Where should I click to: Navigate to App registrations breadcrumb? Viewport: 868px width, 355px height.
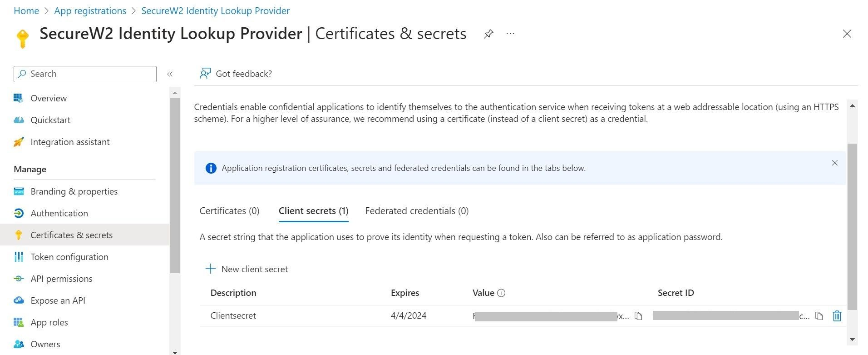click(x=90, y=11)
